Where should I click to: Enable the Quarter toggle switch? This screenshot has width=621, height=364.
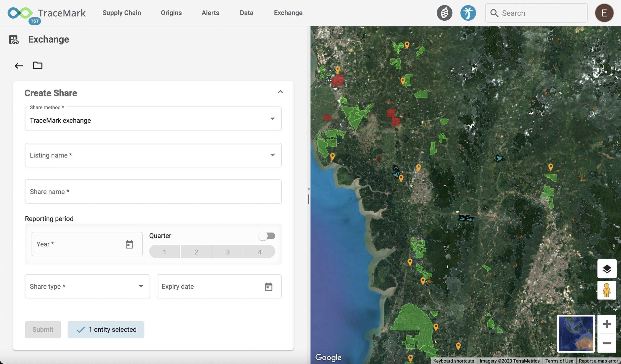coord(267,236)
